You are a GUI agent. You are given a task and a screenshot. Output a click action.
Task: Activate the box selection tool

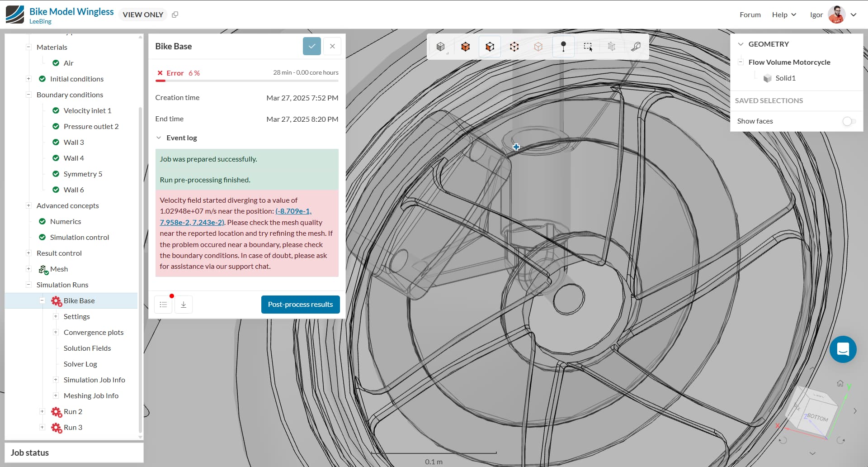click(x=588, y=47)
